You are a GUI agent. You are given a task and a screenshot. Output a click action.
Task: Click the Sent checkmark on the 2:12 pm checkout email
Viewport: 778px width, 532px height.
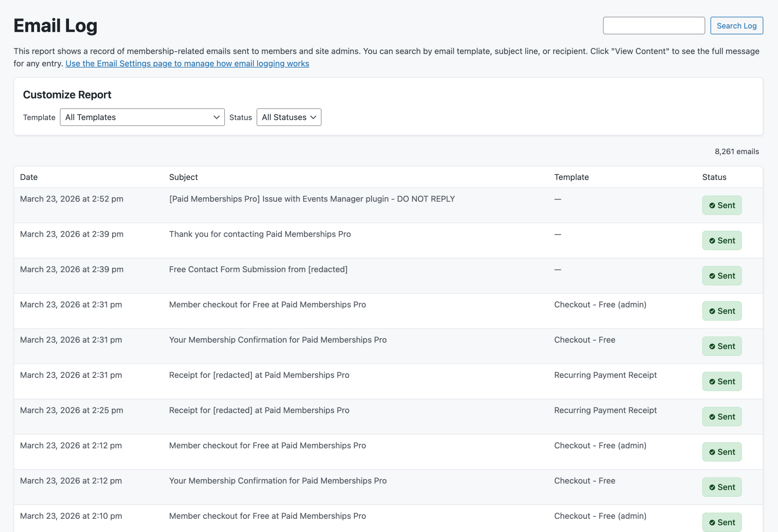pyautogui.click(x=712, y=452)
